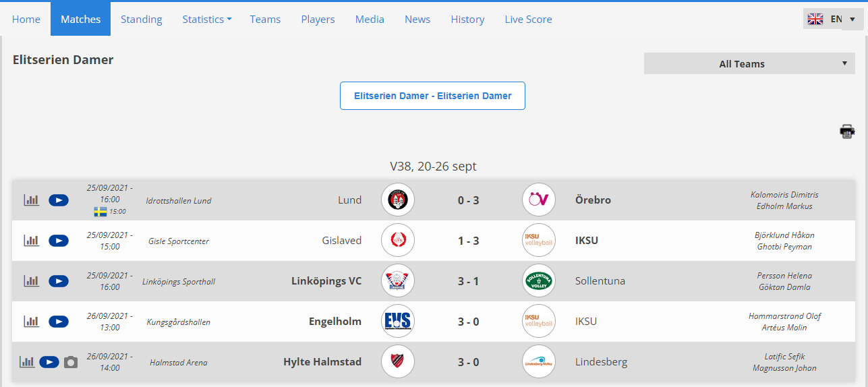The image size is (868, 387).
Task: Click the printer icon
Action: point(847,131)
